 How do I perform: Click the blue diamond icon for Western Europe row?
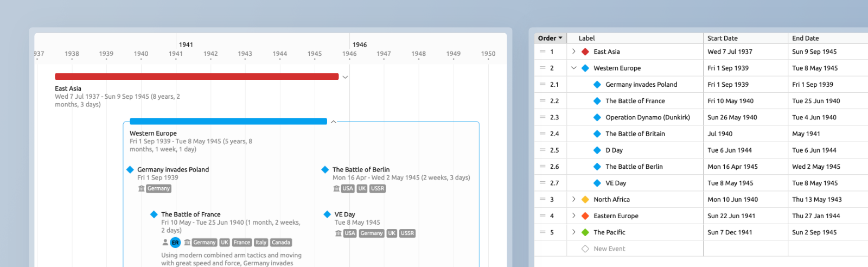tap(585, 68)
